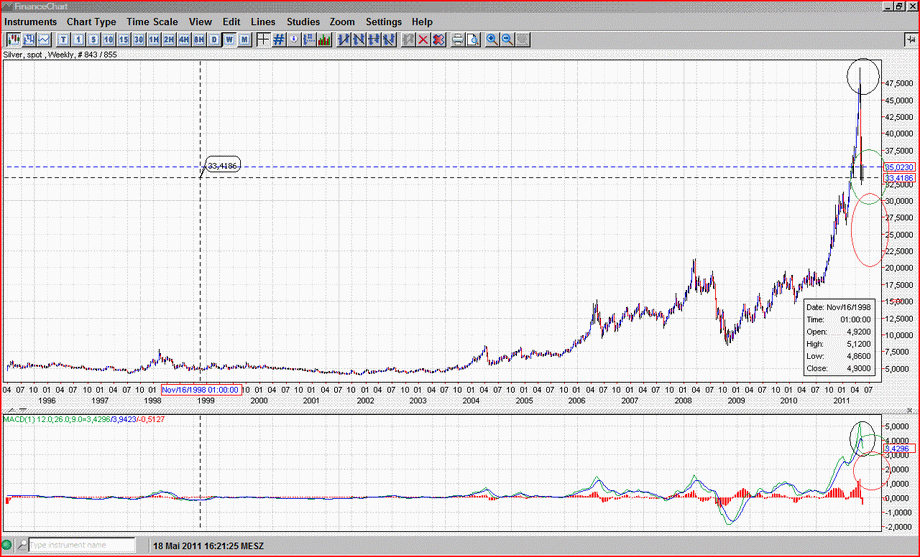Open the Edit menu

click(231, 22)
